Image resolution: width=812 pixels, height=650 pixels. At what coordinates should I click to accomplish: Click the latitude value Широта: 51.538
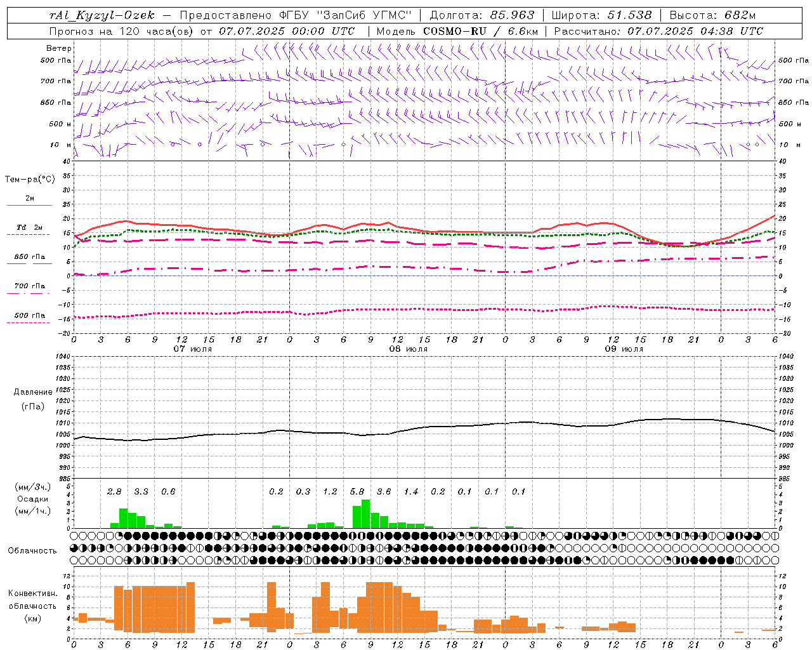(x=601, y=15)
